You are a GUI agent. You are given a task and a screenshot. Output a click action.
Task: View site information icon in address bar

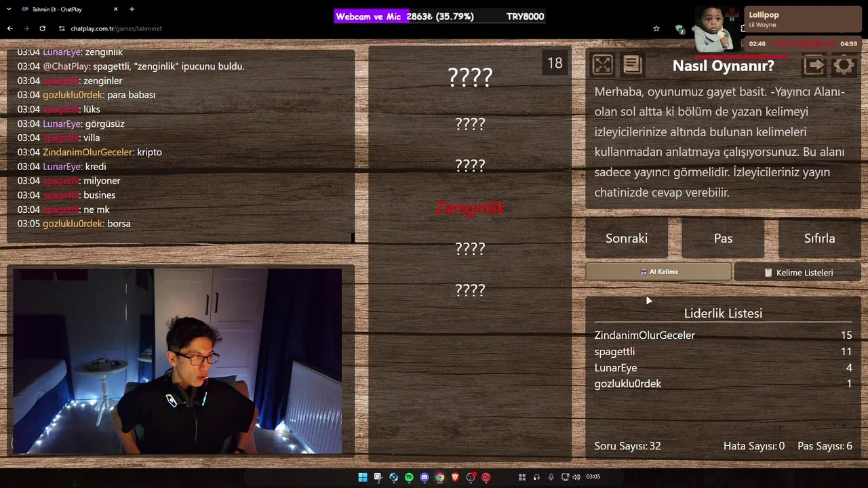(x=62, y=28)
